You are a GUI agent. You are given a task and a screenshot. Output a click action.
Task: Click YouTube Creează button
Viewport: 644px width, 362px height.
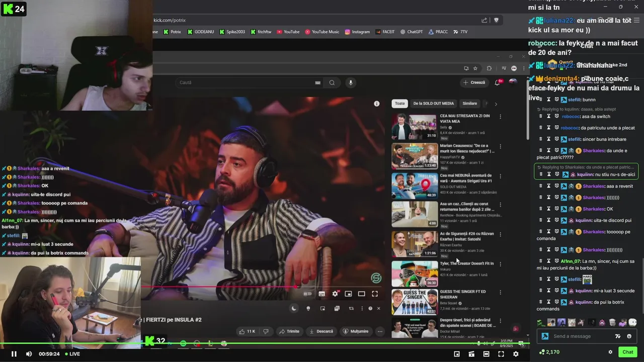pyautogui.click(x=474, y=82)
